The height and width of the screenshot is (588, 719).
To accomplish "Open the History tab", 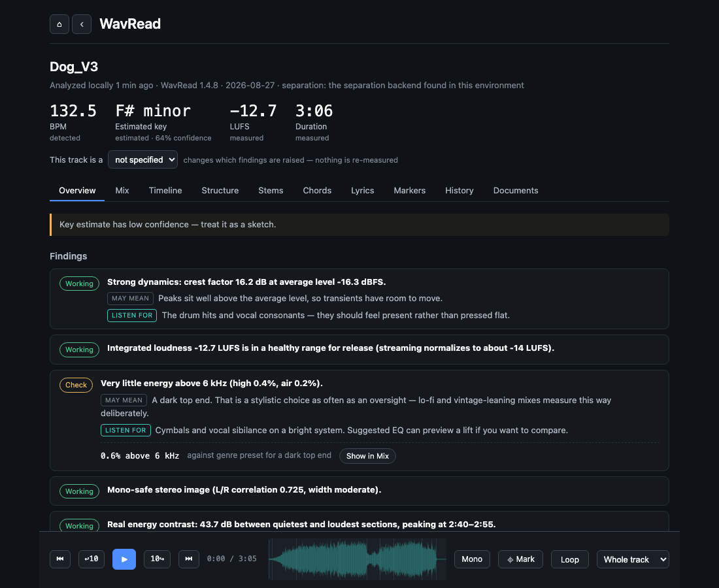I will pyautogui.click(x=459, y=191).
